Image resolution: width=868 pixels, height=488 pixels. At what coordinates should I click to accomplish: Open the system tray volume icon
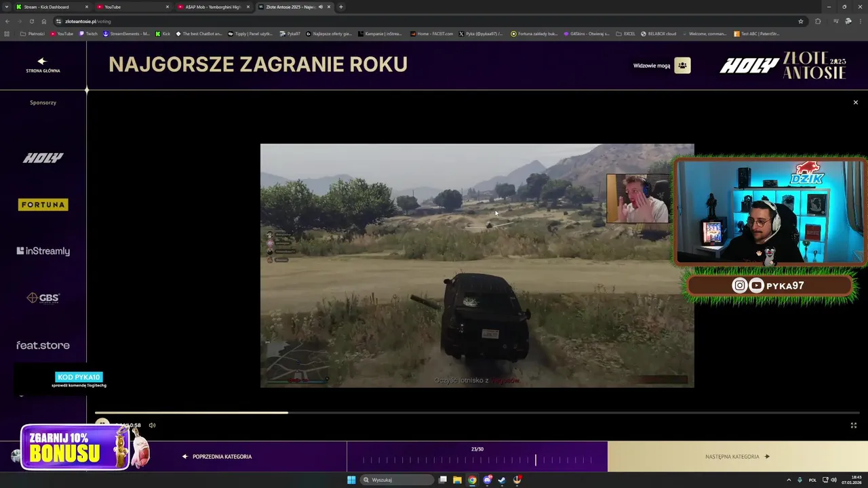833,480
